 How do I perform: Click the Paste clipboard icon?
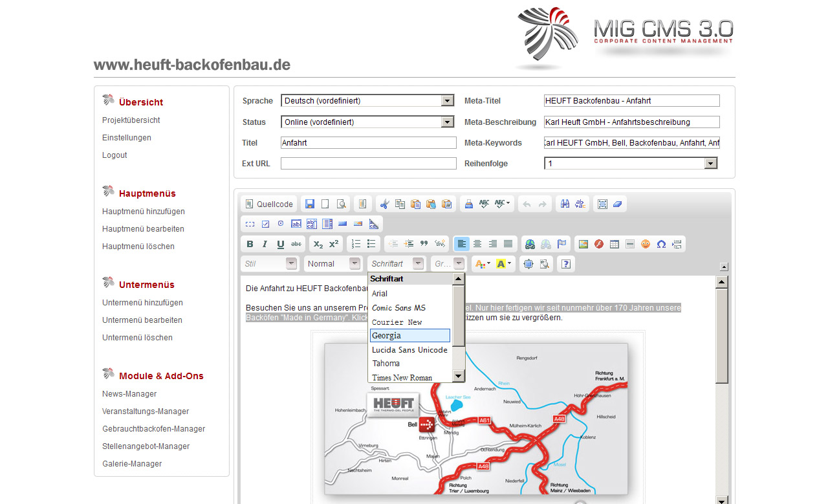(x=415, y=204)
